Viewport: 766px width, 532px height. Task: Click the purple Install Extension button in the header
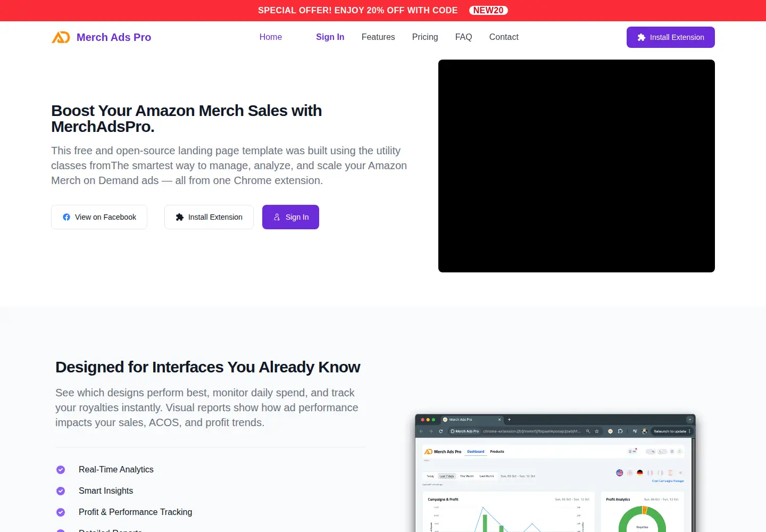click(671, 37)
